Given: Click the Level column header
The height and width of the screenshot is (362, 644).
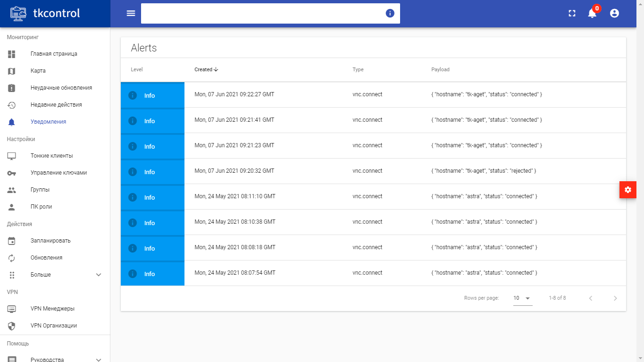Looking at the screenshot, I should pyautogui.click(x=137, y=69).
